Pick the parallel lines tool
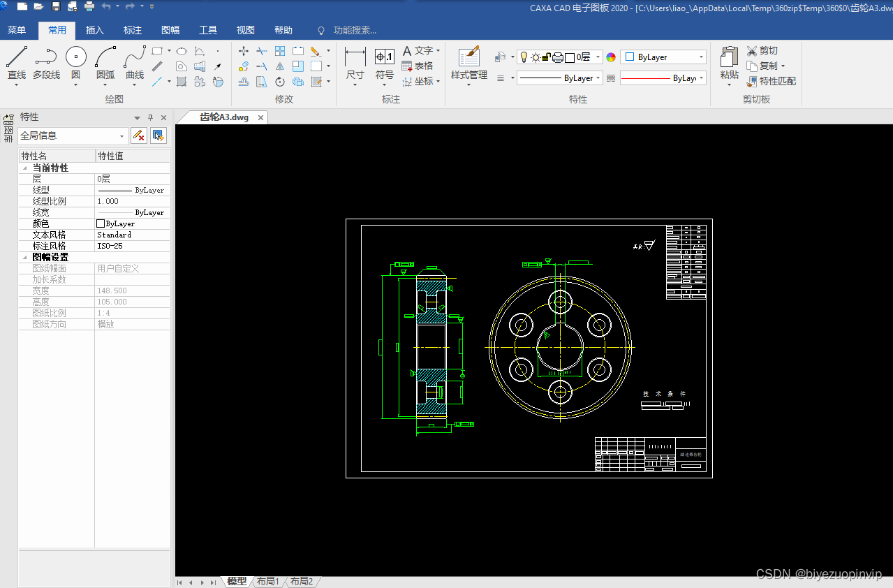Image resolution: width=893 pixels, height=588 pixels. [157, 66]
